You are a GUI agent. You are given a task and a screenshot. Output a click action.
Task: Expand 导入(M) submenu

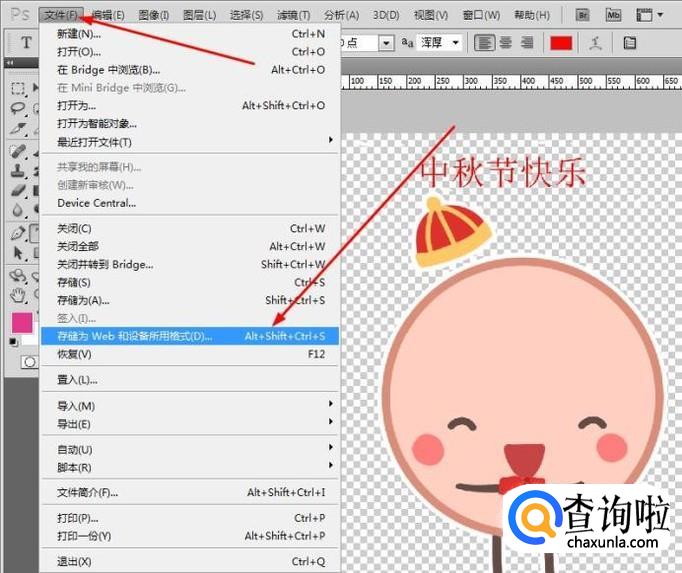tap(190, 406)
